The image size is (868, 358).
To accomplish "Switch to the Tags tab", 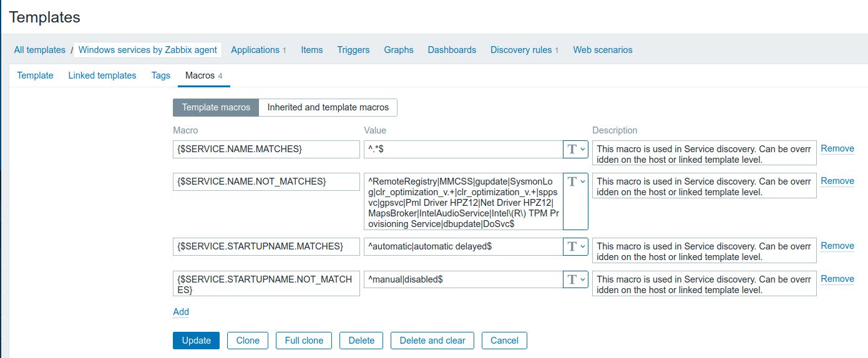I will (x=160, y=75).
